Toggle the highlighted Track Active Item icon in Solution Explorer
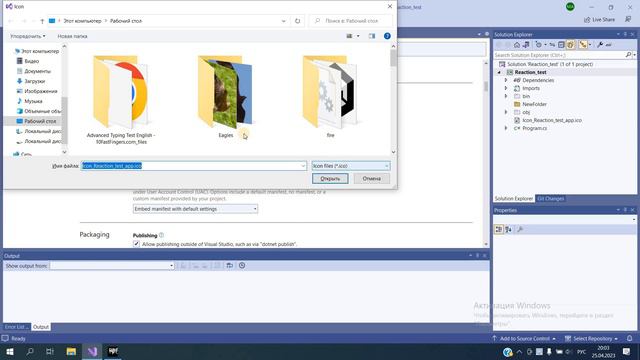 point(583,45)
